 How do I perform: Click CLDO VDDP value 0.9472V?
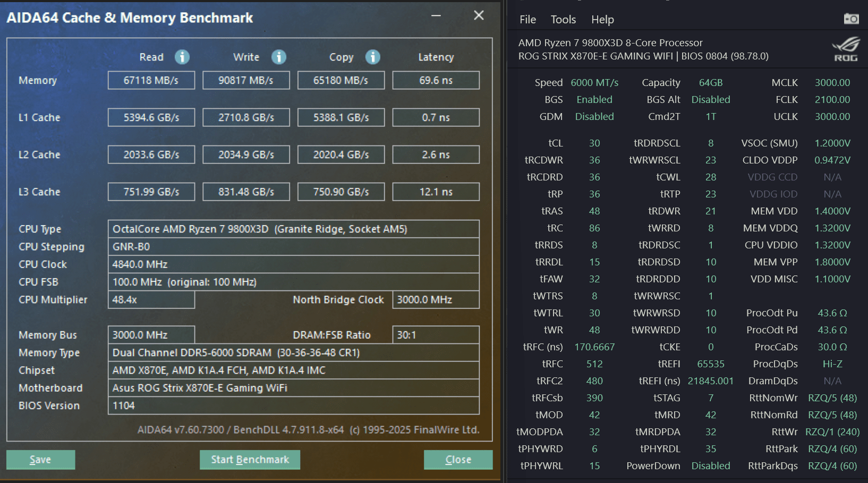pos(832,160)
